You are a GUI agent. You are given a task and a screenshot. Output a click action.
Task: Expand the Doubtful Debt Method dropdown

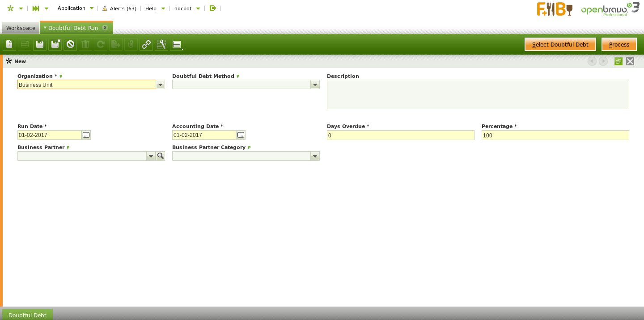(315, 85)
